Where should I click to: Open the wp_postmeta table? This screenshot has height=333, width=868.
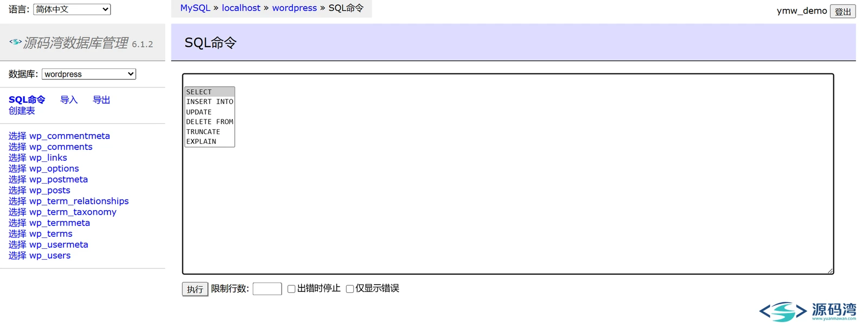pos(59,179)
